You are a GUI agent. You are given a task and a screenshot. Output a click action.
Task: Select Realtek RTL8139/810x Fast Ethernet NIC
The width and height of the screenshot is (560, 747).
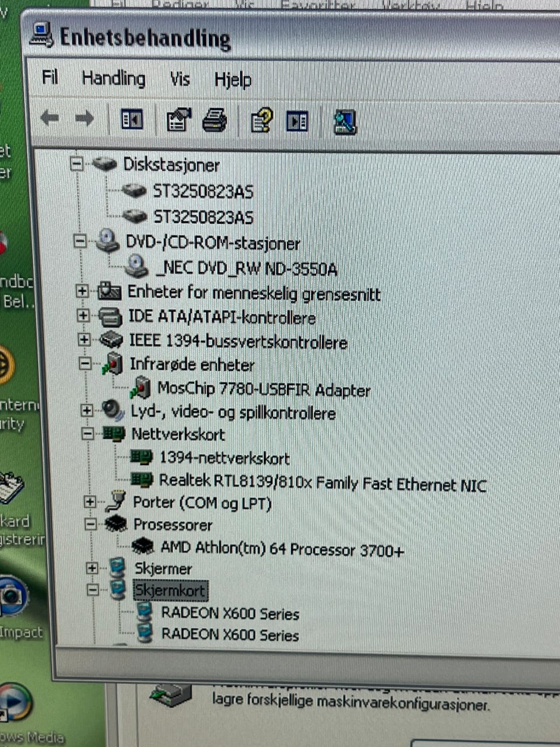point(323,483)
